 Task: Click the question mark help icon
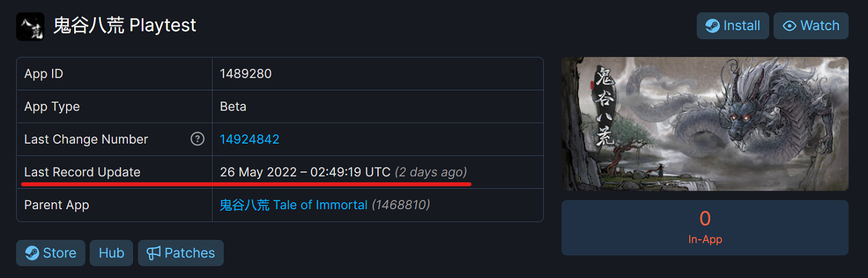(x=197, y=139)
